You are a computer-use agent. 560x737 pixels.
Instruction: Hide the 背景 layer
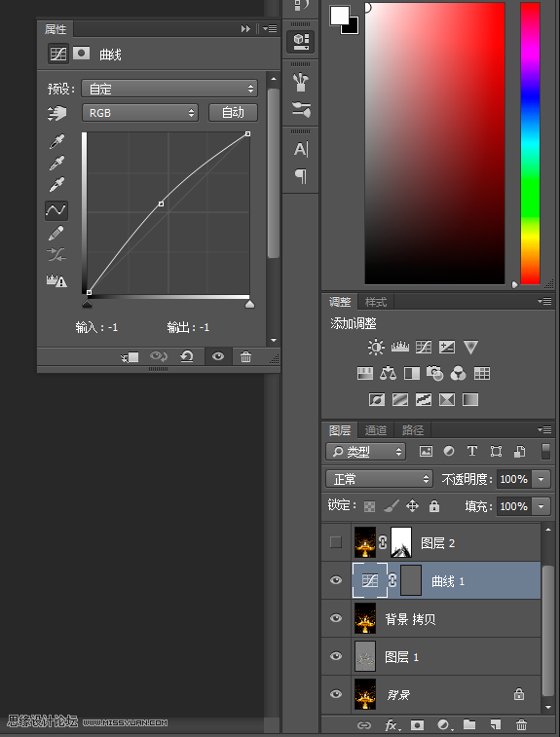336,694
